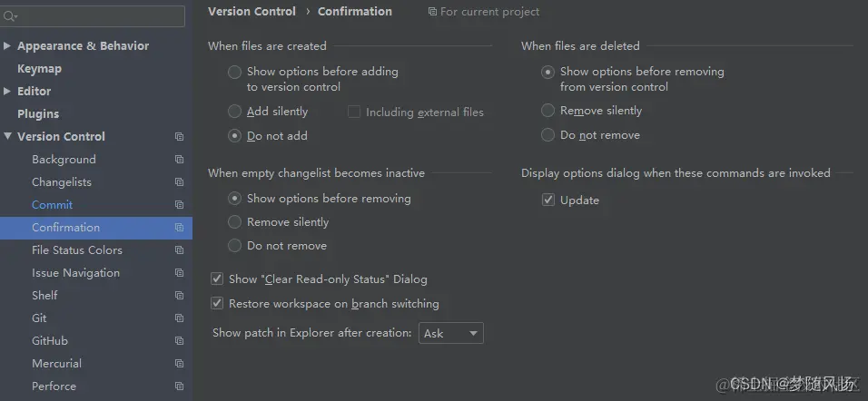The height and width of the screenshot is (401, 868).
Task: Click search magnifier icon in settings search
Action: coord(10,16)
